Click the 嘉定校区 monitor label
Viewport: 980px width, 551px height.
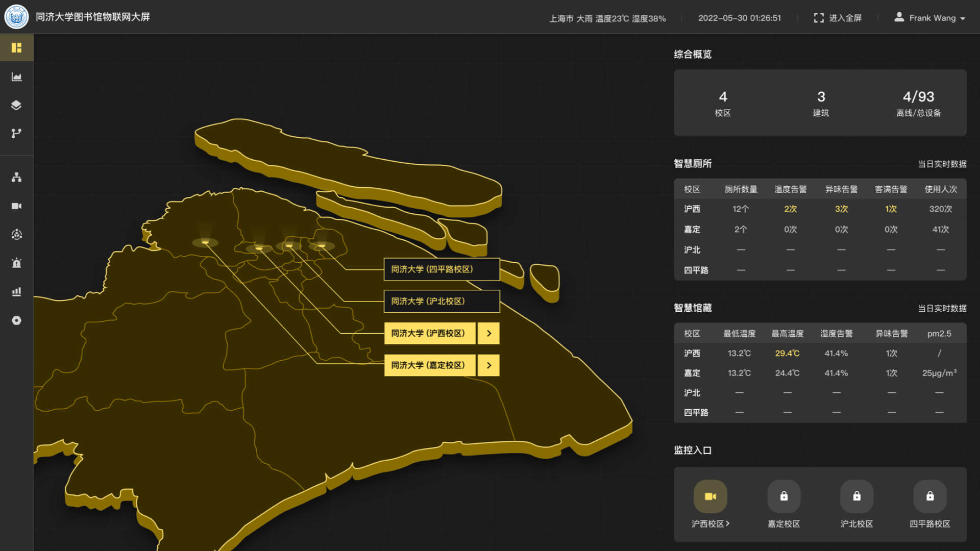pyautogui.click(x=784, y=524)
